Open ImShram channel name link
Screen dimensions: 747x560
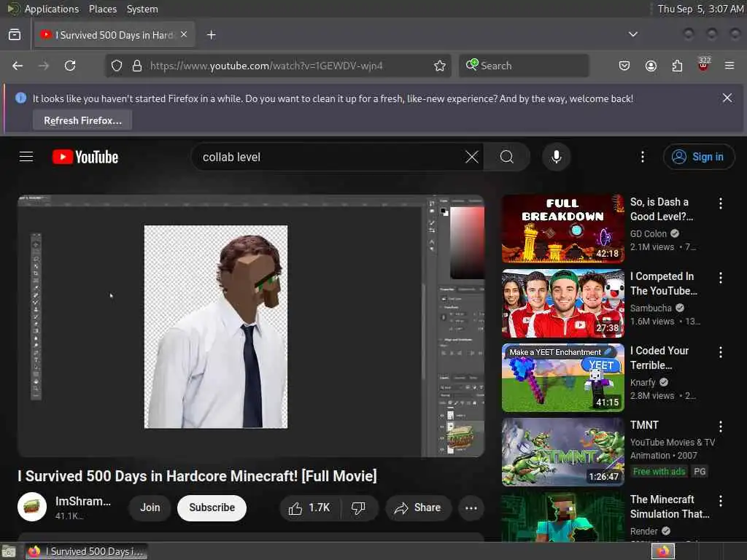click(83, 501)
